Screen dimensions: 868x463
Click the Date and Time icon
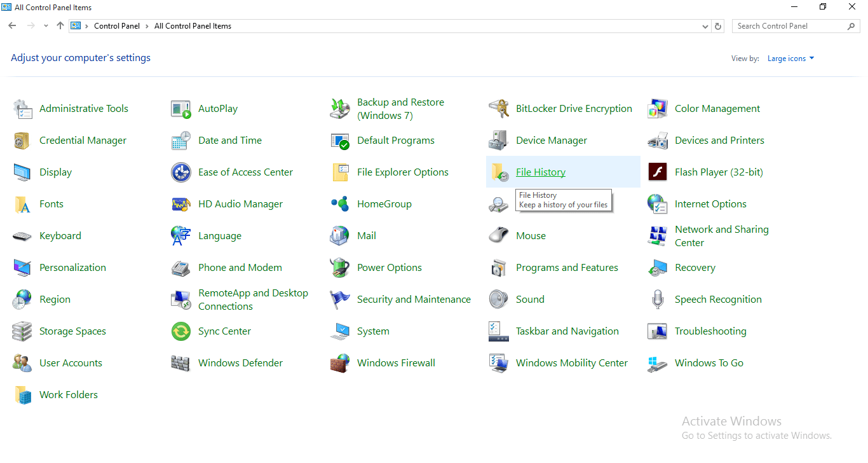coord(181,141)
